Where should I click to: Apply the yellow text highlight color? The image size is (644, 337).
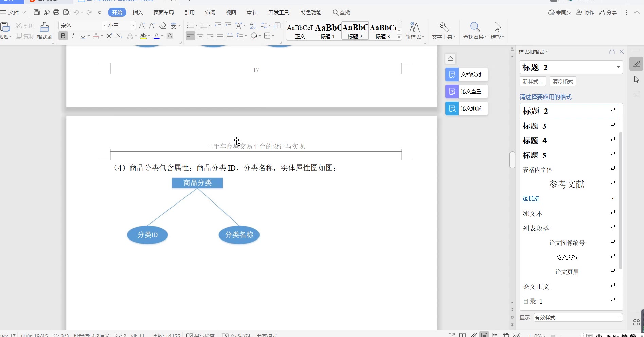(x=143, y=36)
